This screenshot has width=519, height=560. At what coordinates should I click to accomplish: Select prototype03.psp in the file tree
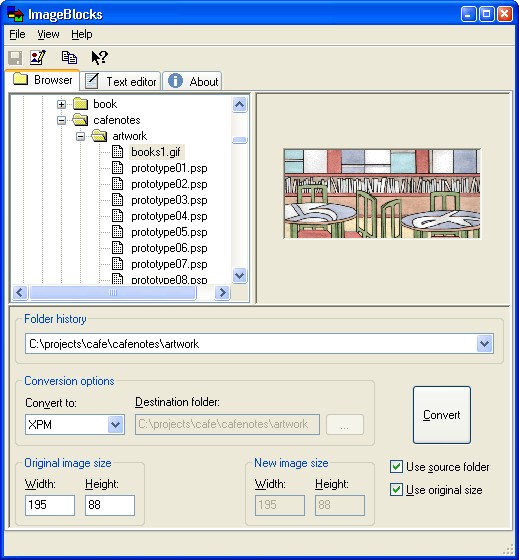pyautogui.click(x=169, y=200)
